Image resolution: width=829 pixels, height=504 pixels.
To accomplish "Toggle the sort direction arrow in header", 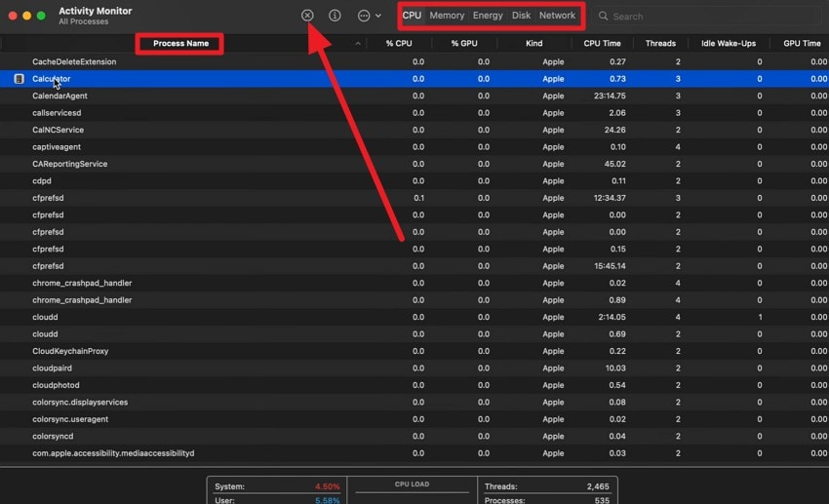I will point(358,43).
